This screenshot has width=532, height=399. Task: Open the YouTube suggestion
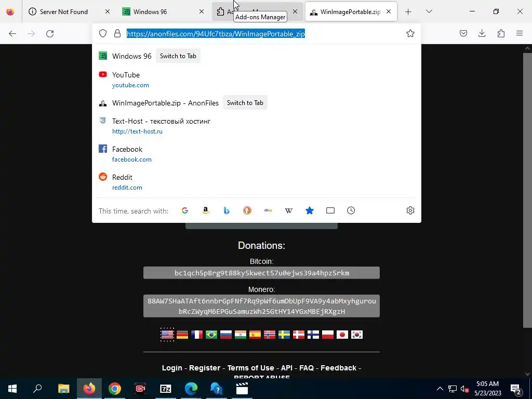pyautogui.click(x=257, y=79)
